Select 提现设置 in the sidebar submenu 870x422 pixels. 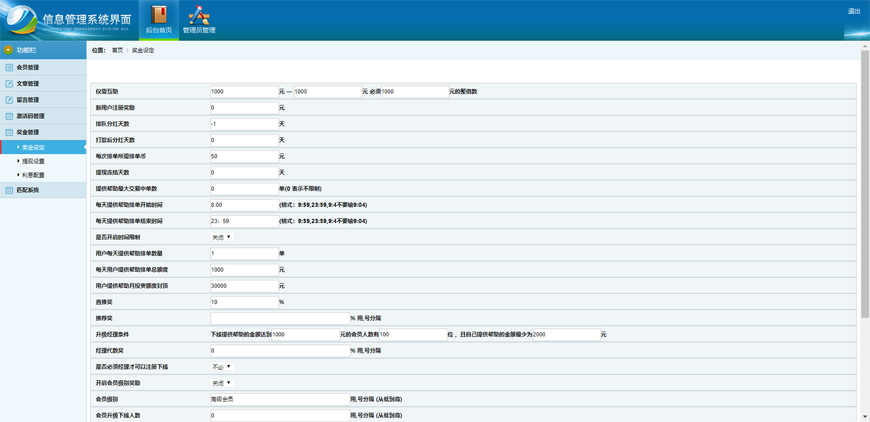[33, 161]
